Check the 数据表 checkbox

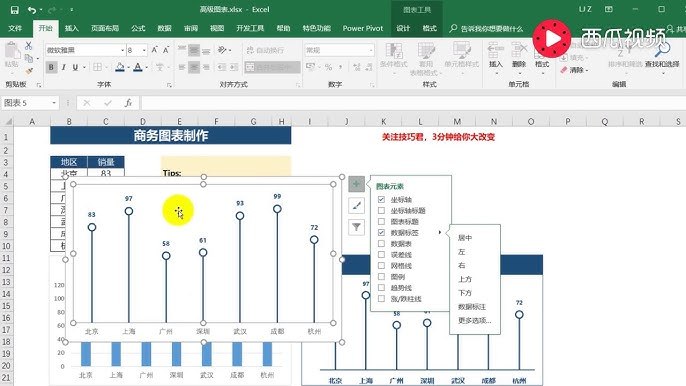[382, 243]
